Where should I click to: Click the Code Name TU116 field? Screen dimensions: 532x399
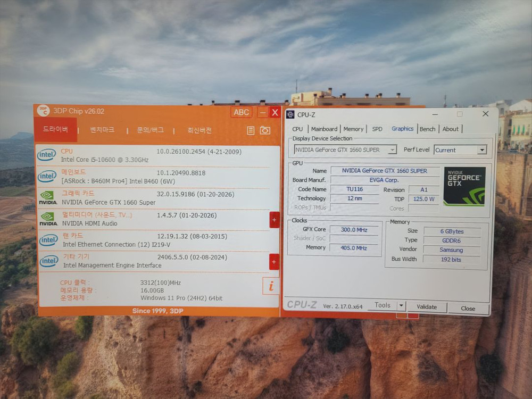pyautogui.click(x=354, y=189)
